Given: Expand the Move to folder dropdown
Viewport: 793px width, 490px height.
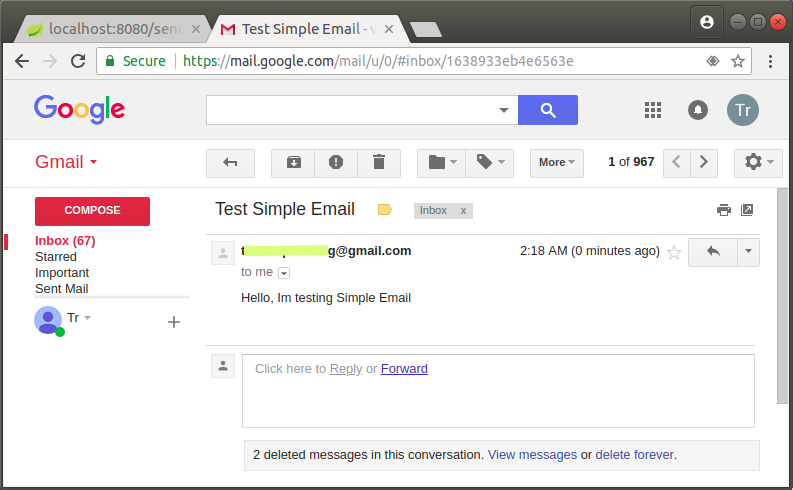Looking at the screenshot, I should tap(442, 163).
